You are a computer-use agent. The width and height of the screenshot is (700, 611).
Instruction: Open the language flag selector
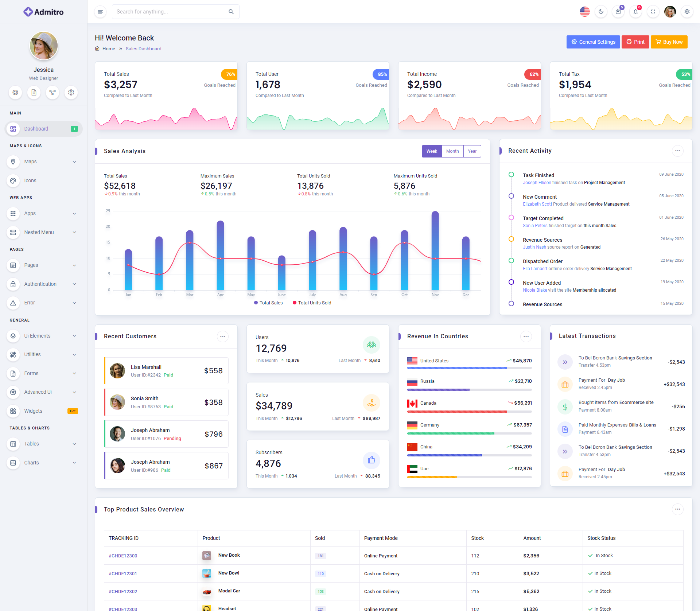[x=584, y=12]
